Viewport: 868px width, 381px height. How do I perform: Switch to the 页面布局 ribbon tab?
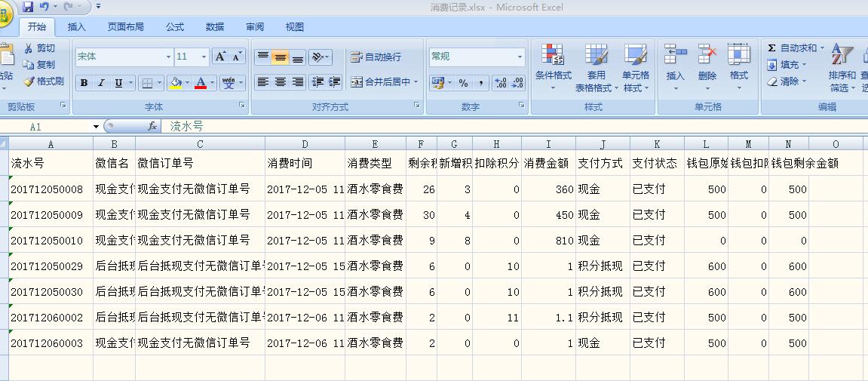[126, 26]
